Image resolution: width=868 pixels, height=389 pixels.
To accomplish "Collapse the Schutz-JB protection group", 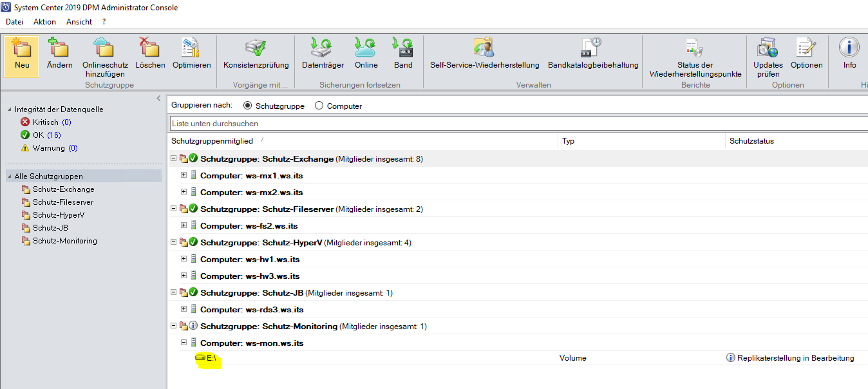I will (173, 292).
